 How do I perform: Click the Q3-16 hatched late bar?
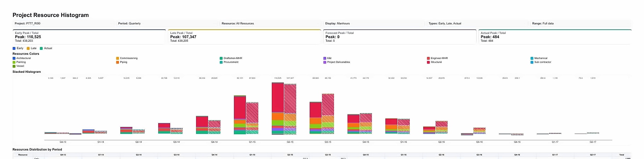click(x=479, y=131)
